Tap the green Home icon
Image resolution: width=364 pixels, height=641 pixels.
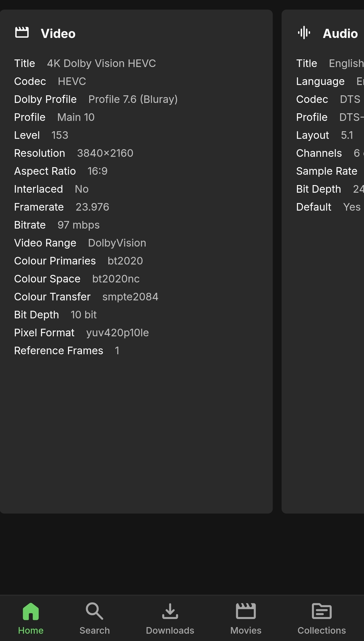click(x=31, y=611)
